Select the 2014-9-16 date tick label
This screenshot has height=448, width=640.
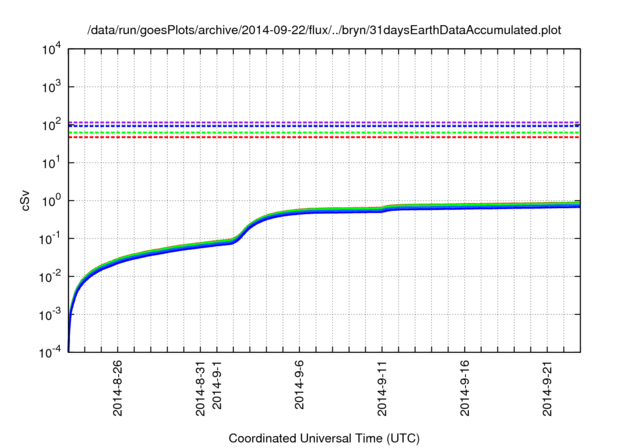click(465, 389)
